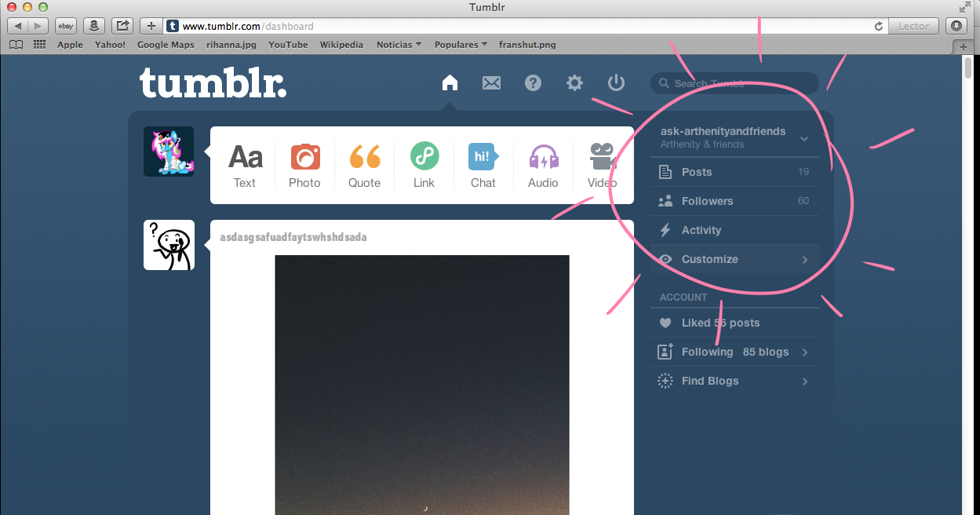980x515 pixels.
Task: Open the Yahoo! bookmark
Action: tap(110, 45)
